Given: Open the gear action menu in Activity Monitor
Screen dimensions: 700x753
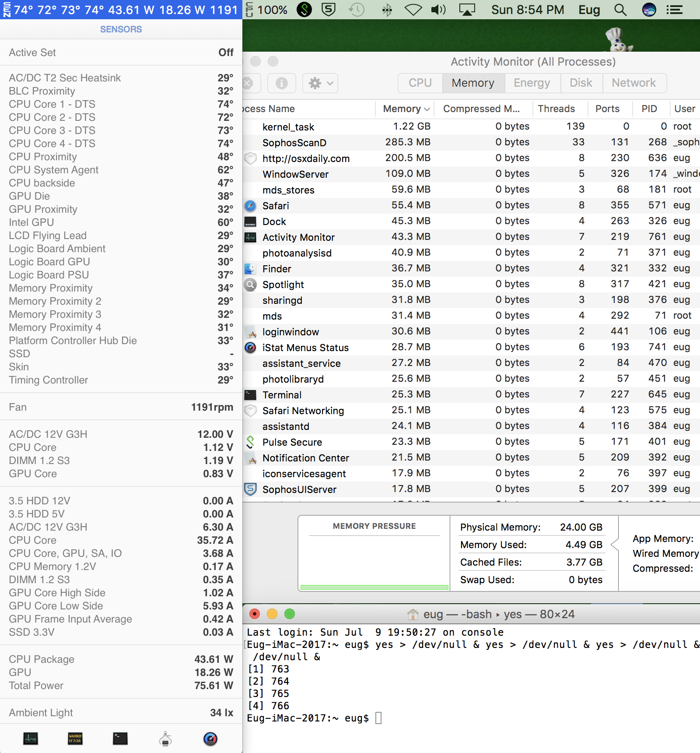Looking at the screenshot, I should coord(321,83).
